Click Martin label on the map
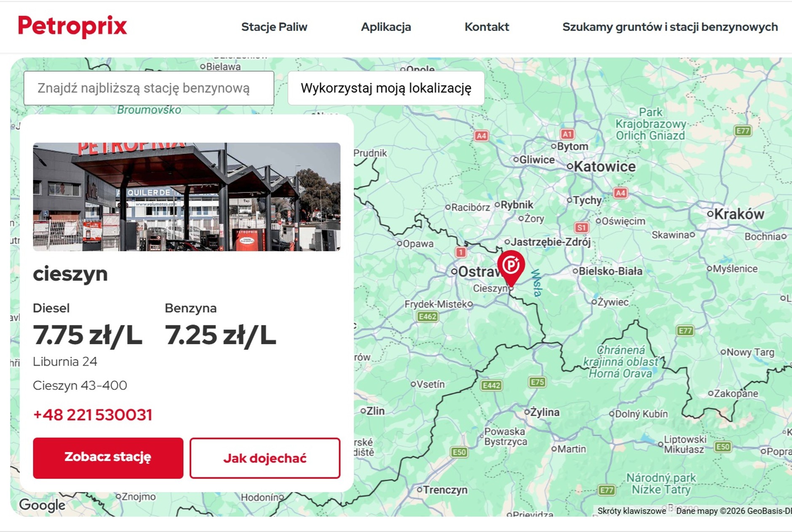The height and width of the screenshot is (532, 792). pyautogui.click(x=572, y=449)
